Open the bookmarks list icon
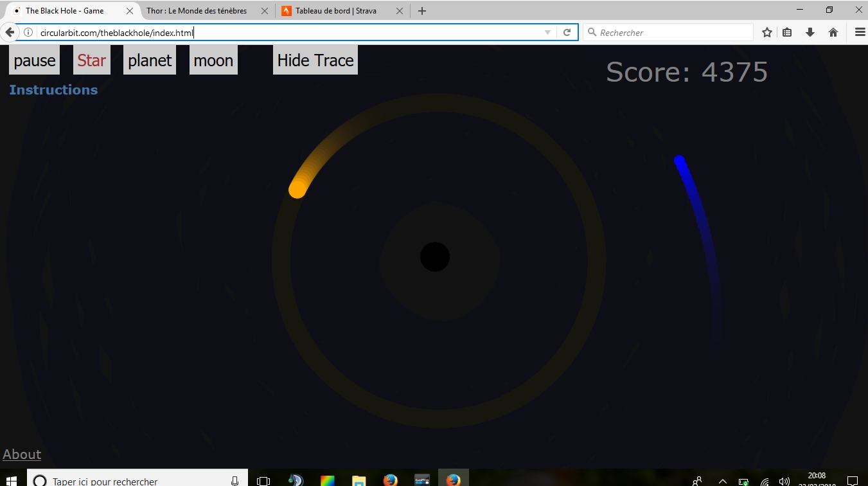This screenshot has width=868, height=486. (787, 33)
